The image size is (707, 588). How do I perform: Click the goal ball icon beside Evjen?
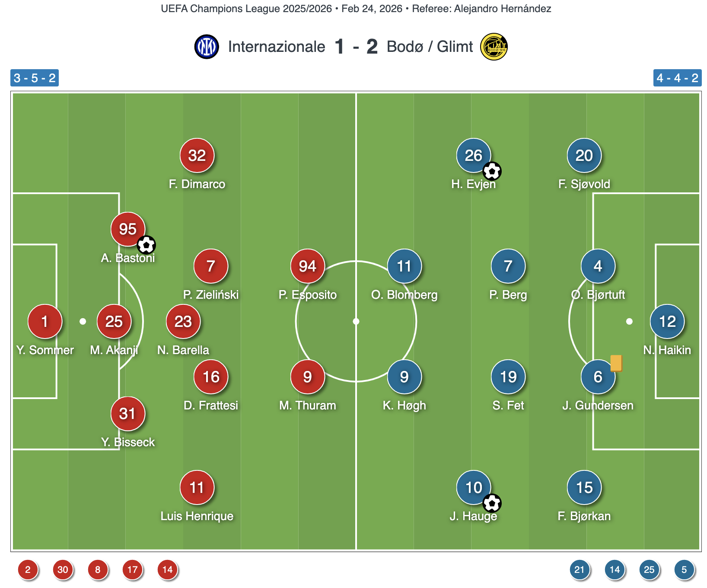click(x=492, y=171)
